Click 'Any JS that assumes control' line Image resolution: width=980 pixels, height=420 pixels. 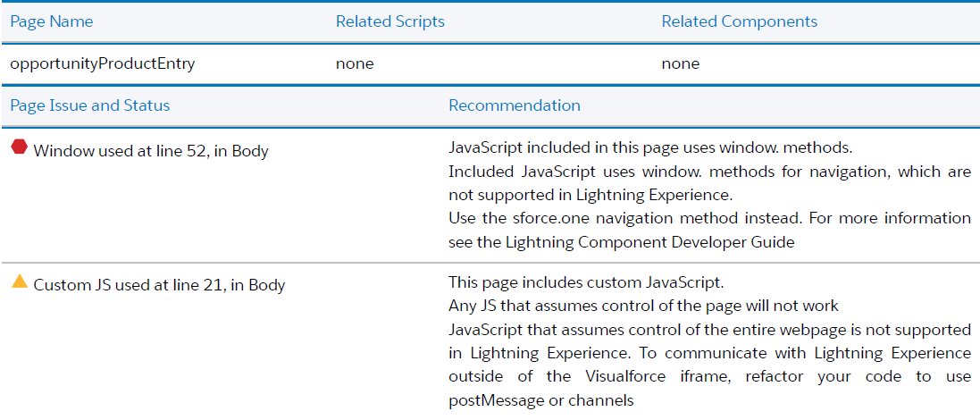coord(643,307)
